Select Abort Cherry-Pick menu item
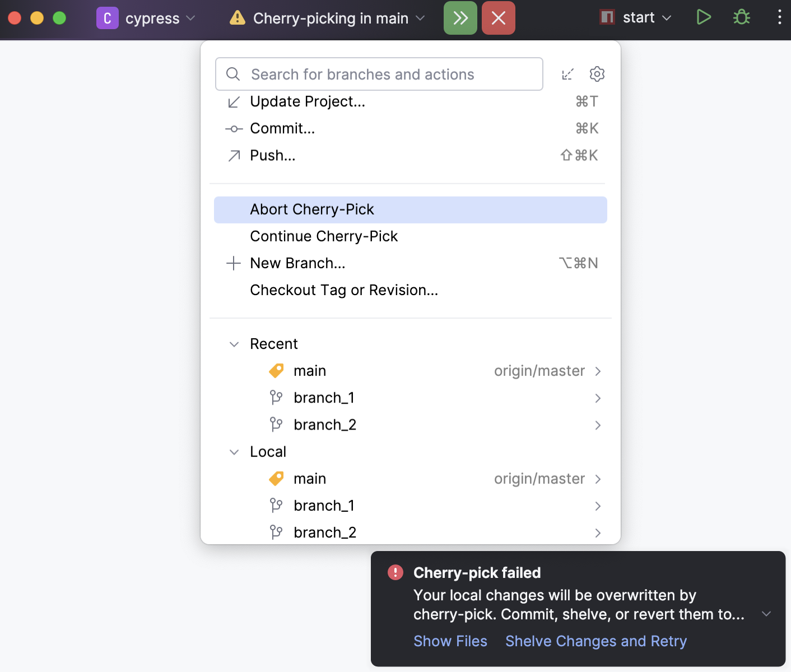This screenshot has width=791, height=672. click(312, 209)
